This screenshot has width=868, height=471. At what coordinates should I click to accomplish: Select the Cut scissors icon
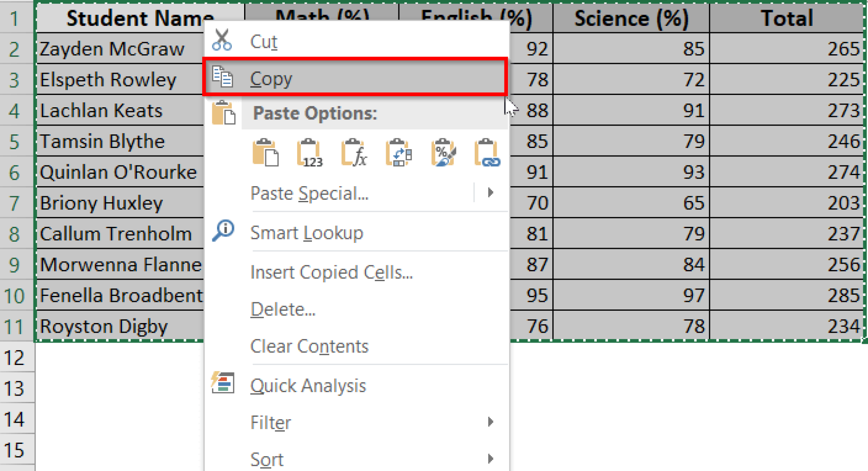click(x=223, y=41)
